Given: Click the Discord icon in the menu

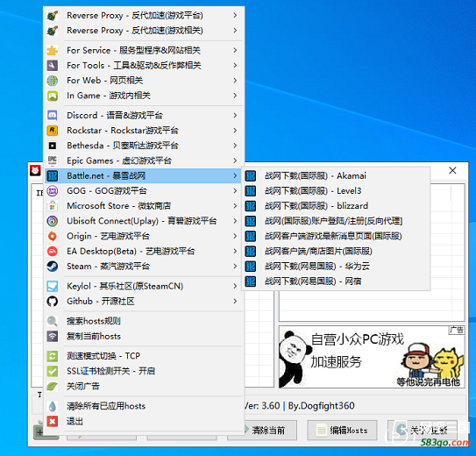Looking at the screenshot, I should coord(53,116).
